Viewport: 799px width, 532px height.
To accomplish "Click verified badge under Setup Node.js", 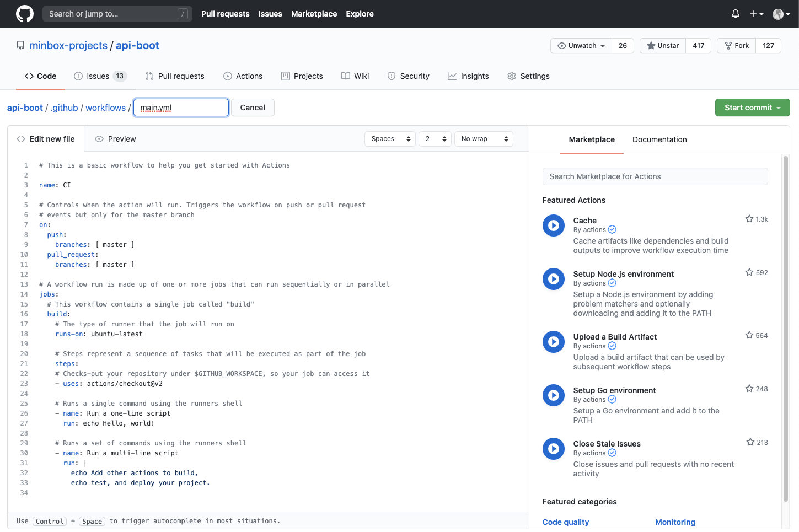I will click(612, 283).
